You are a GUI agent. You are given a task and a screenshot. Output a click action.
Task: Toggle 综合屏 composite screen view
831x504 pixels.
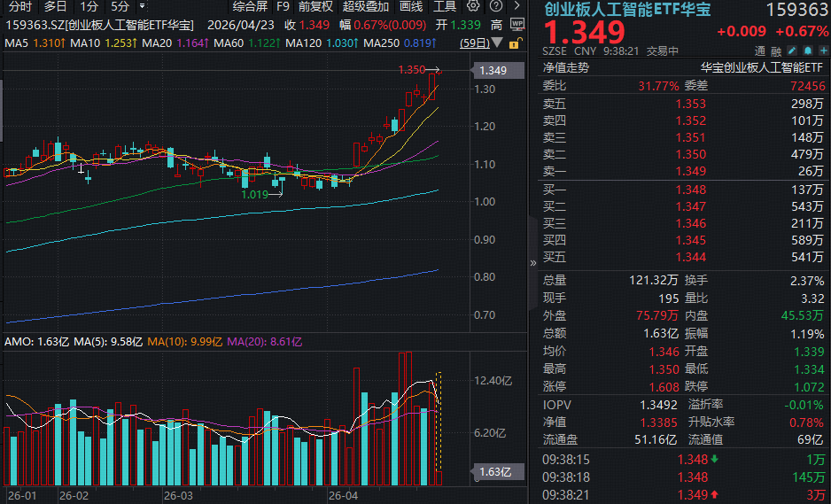(x=250, y=6)
